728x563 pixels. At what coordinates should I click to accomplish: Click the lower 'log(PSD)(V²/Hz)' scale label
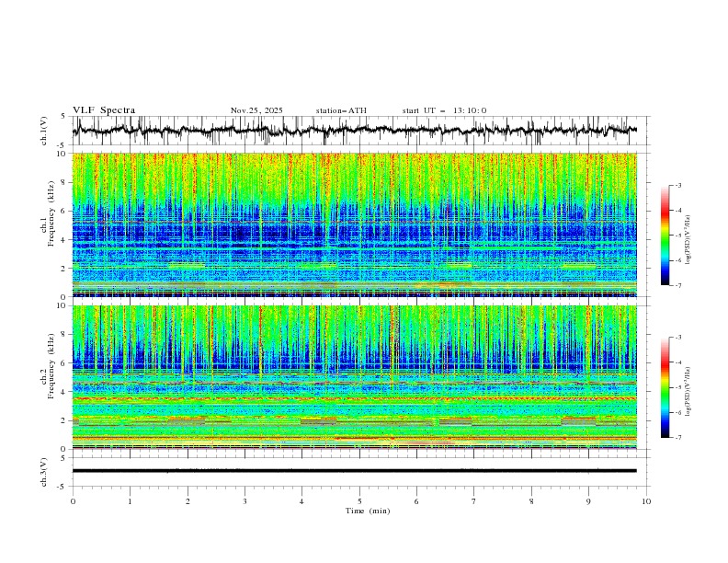click(x=688, y=391)
